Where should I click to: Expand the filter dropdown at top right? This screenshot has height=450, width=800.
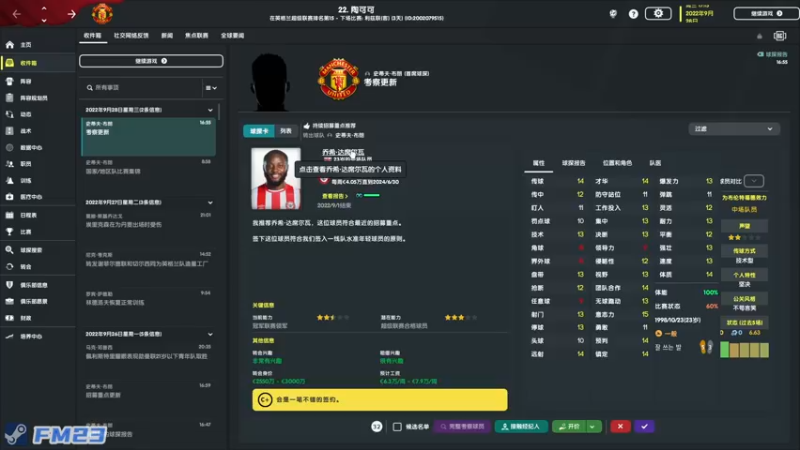click(734, 129)
